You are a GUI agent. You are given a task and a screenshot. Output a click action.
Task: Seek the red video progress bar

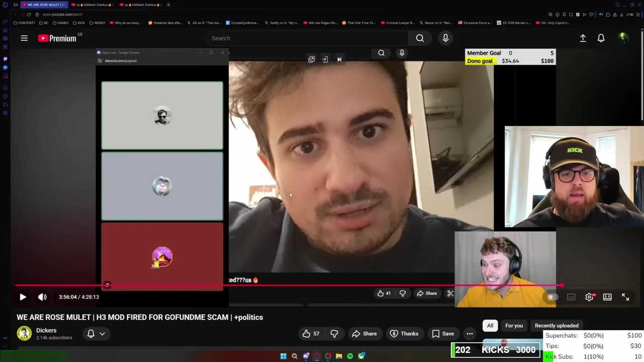point(288,286)
